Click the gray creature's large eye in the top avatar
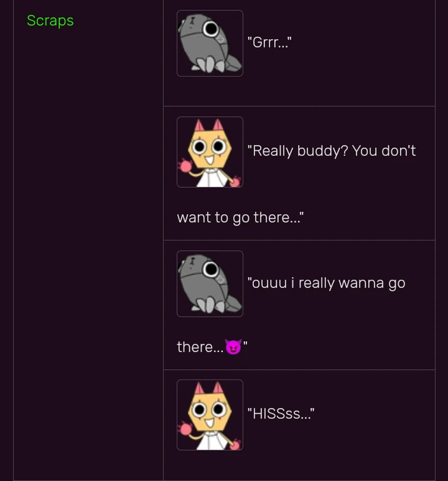The height and width of the screenshot is (481, 448). coord(211,29)
